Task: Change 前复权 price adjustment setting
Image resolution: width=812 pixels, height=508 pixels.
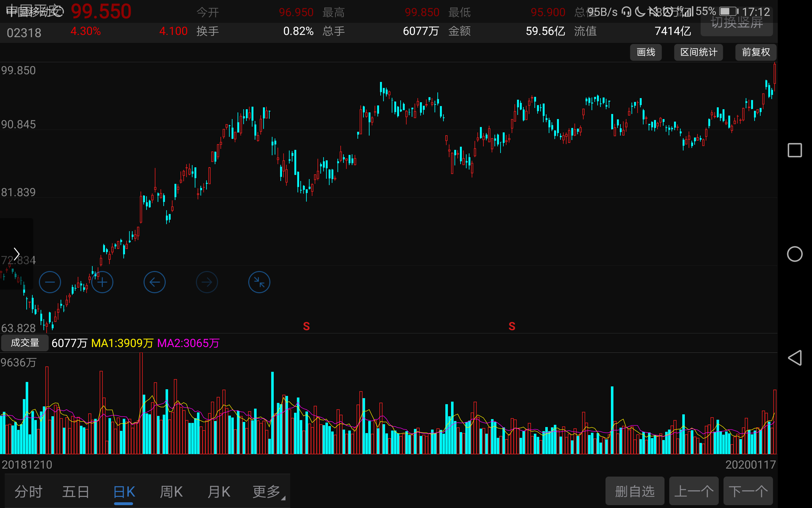Action: point(756,52)
